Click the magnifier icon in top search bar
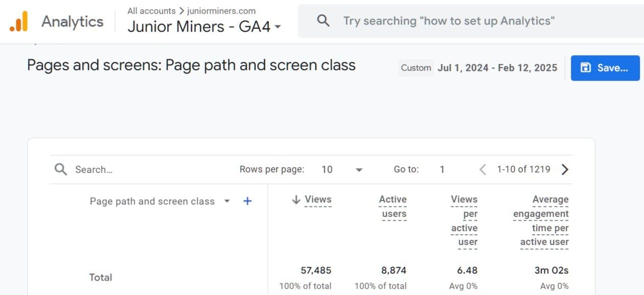 tap(323, 21)
